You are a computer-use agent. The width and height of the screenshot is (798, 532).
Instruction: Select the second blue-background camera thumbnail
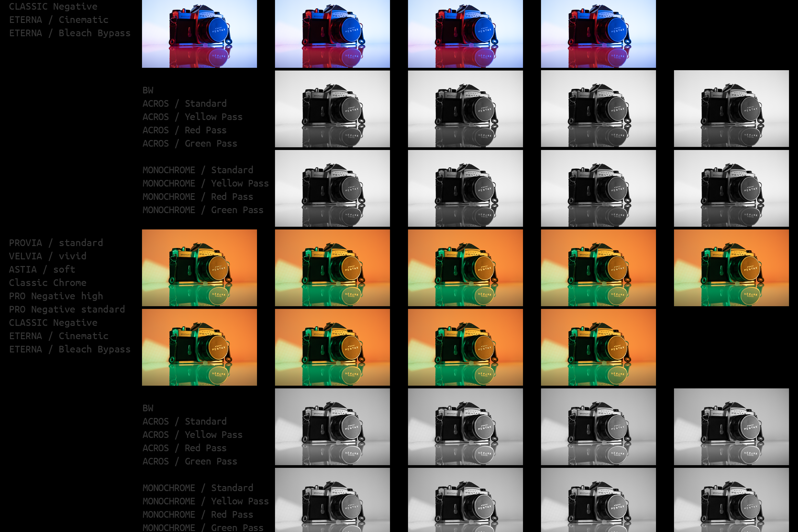(x=332, y=34)
